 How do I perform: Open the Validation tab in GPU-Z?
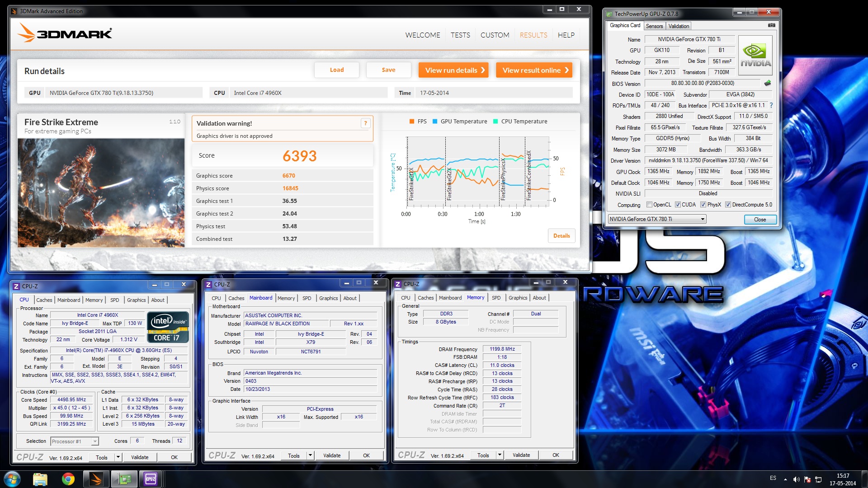pos(679,26)
